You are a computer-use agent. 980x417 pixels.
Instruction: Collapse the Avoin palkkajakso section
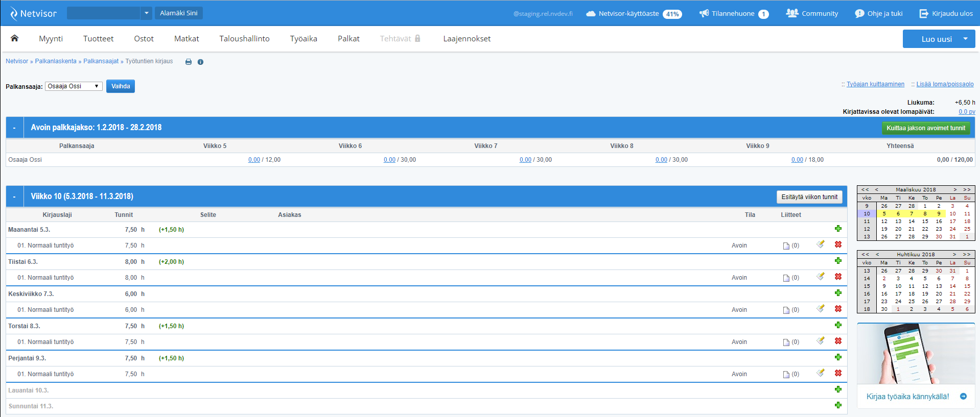click(x=14, y=128)
